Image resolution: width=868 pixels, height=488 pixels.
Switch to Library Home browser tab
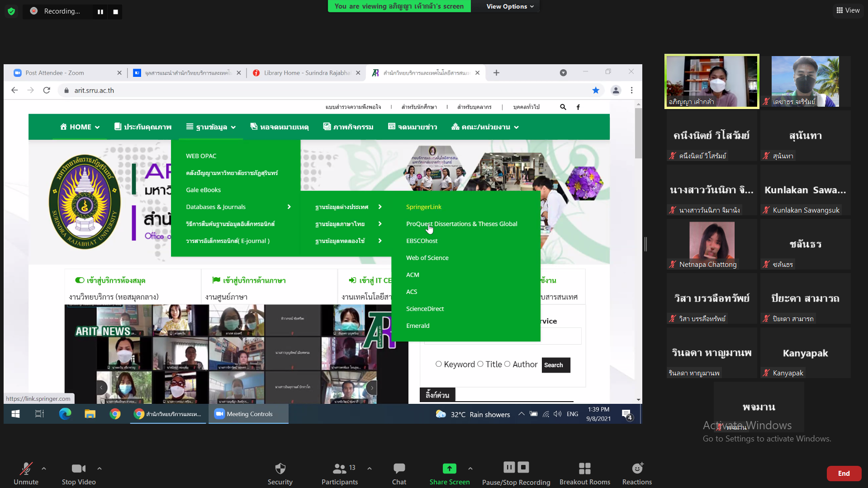pyautogui.click(x=306, y=73)
